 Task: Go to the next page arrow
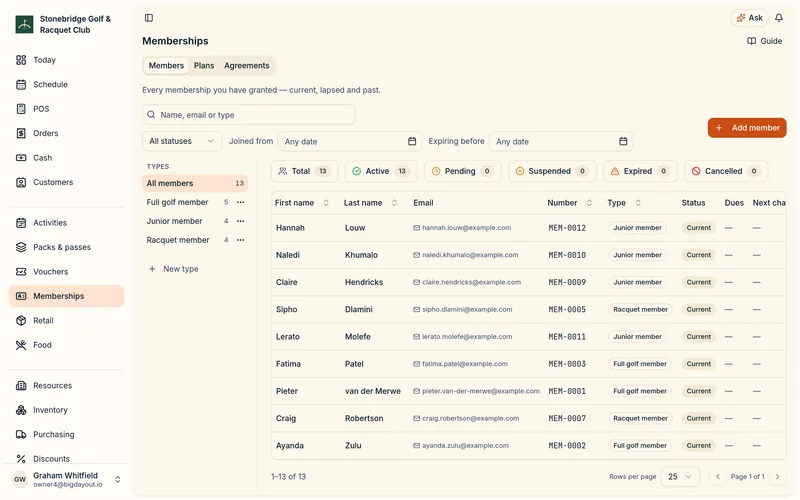pyautogui.click(x=778, y=477)
